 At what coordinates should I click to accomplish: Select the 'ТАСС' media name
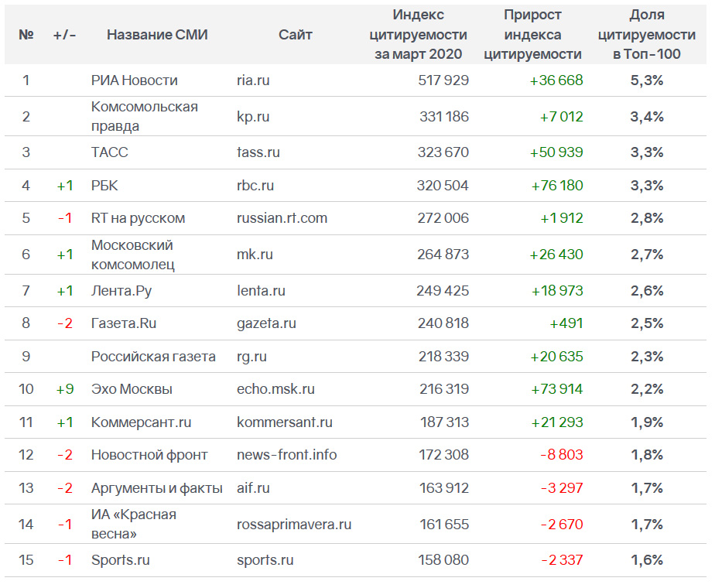point(109,152)
